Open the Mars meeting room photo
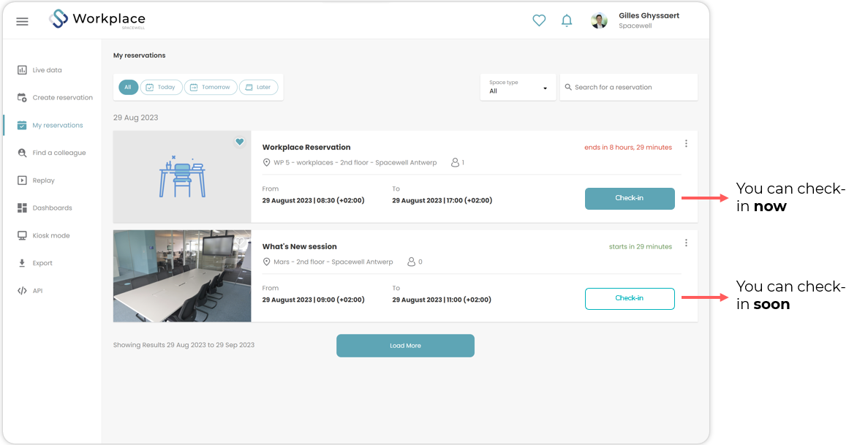 coord(182,276)
